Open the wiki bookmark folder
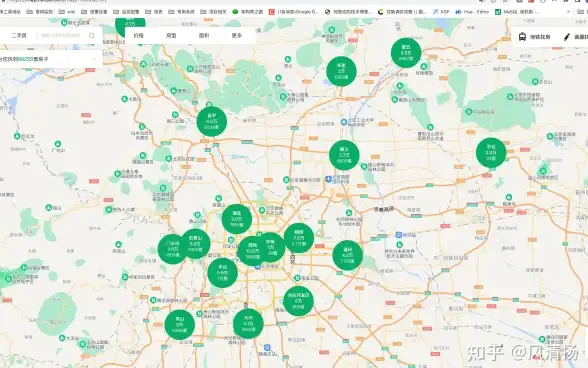Screen dimensions: 588x368 pos(67,12)
